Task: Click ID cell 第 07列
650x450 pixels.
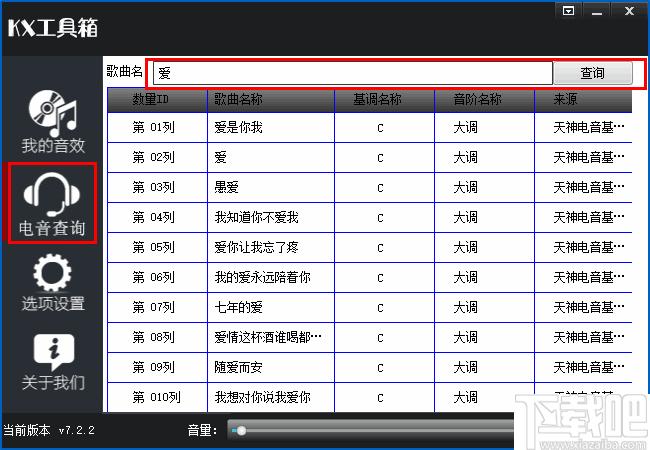Action: coord(157,307)
